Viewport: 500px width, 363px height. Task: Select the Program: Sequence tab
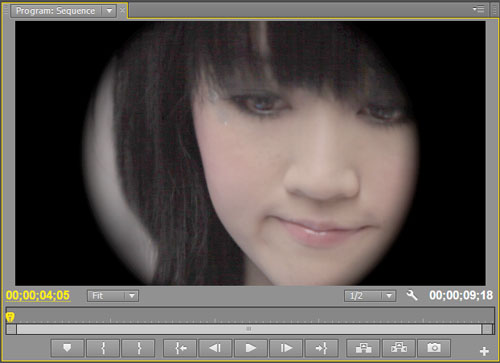[56, 11]
